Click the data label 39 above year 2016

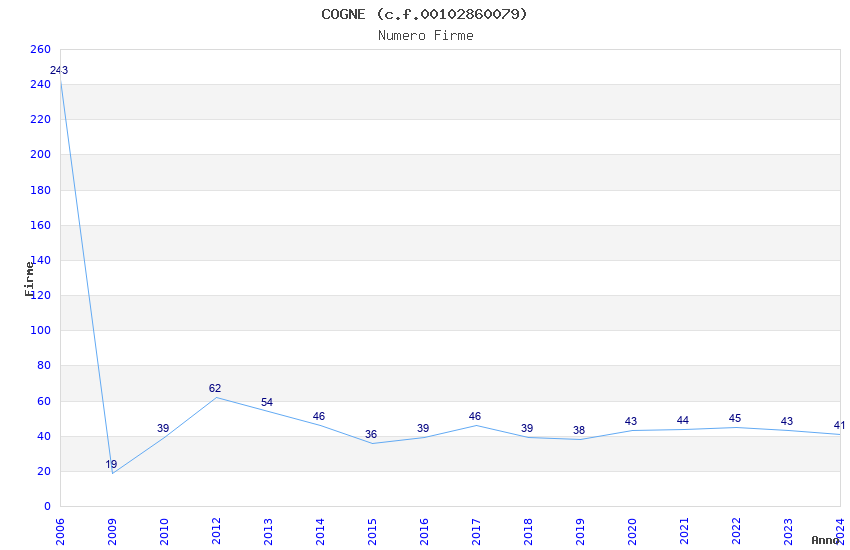point(423,428)
